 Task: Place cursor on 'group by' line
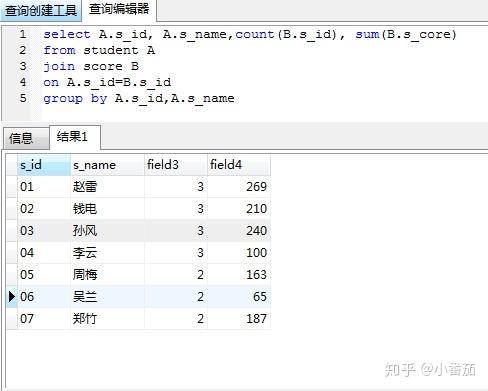[139, 98]
